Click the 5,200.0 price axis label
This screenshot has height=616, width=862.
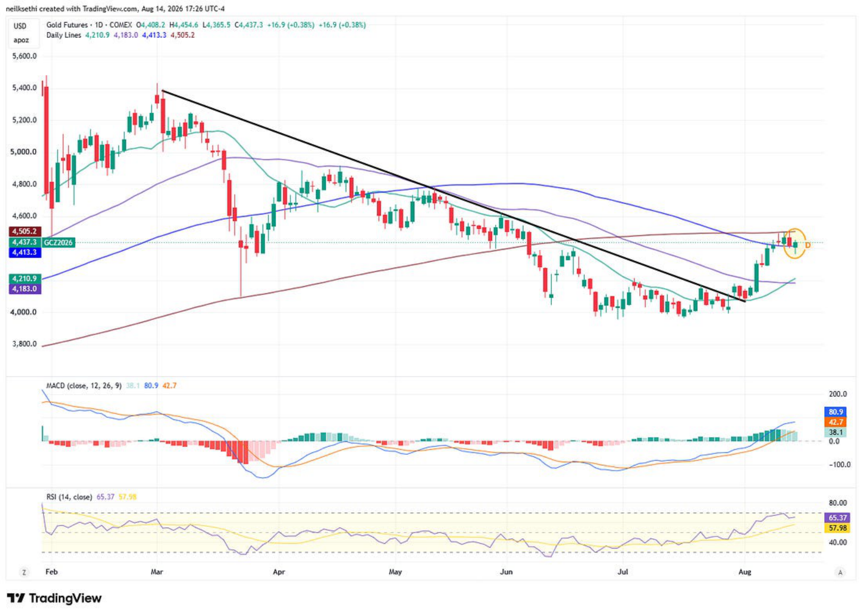24,120
